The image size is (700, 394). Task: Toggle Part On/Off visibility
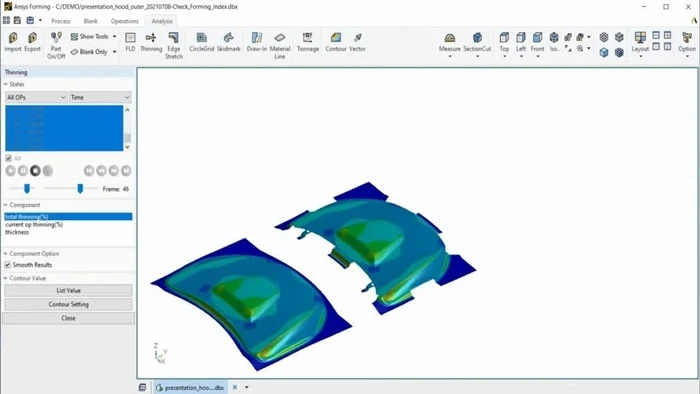(56, 45)
